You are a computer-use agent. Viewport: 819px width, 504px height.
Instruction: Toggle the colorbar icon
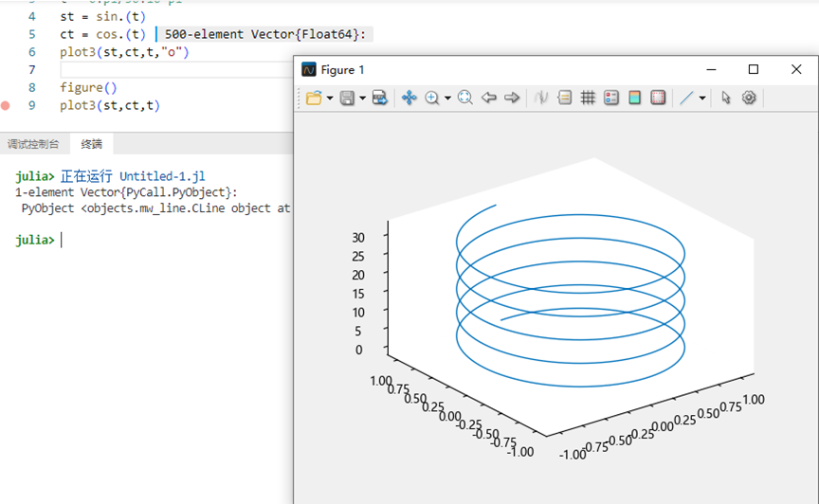point(634,98)
